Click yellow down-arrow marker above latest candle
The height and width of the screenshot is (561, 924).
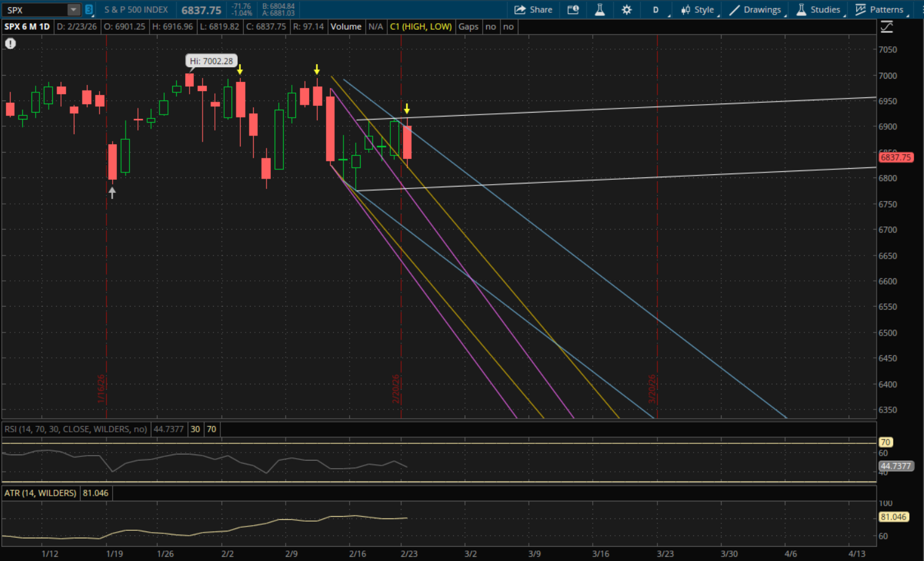click(x=407, y=109)
